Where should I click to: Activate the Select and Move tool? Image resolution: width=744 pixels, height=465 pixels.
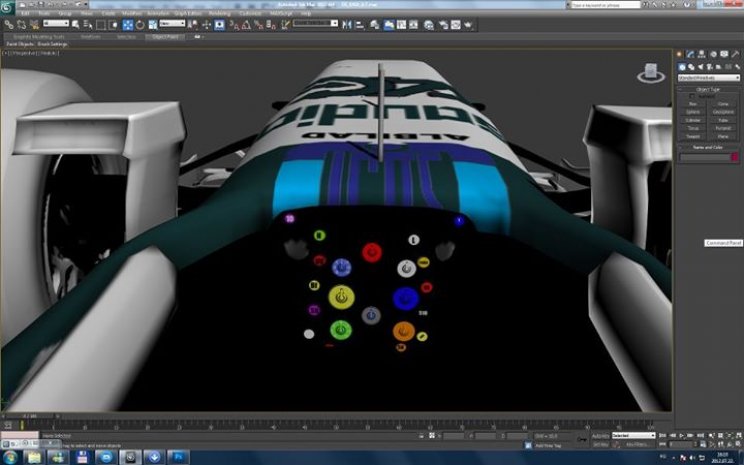click(128, 25)
